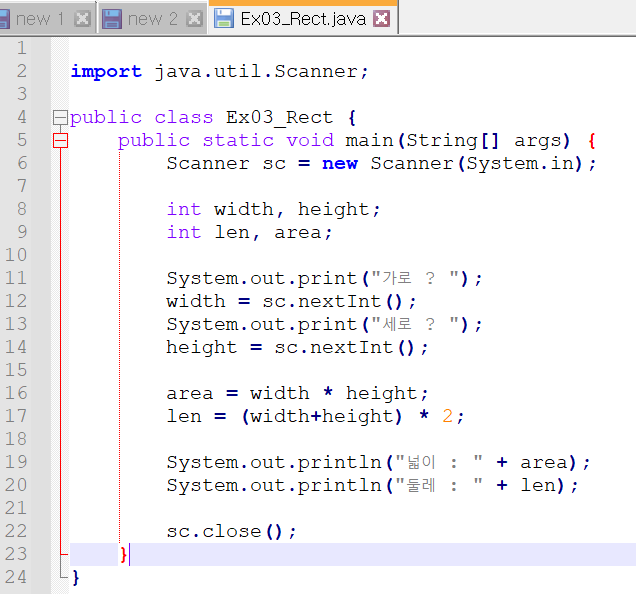Click class name Ex03_Rect on line 4
Image resolution: width=636 pixels, height=594 pixels.
[279, 118]
